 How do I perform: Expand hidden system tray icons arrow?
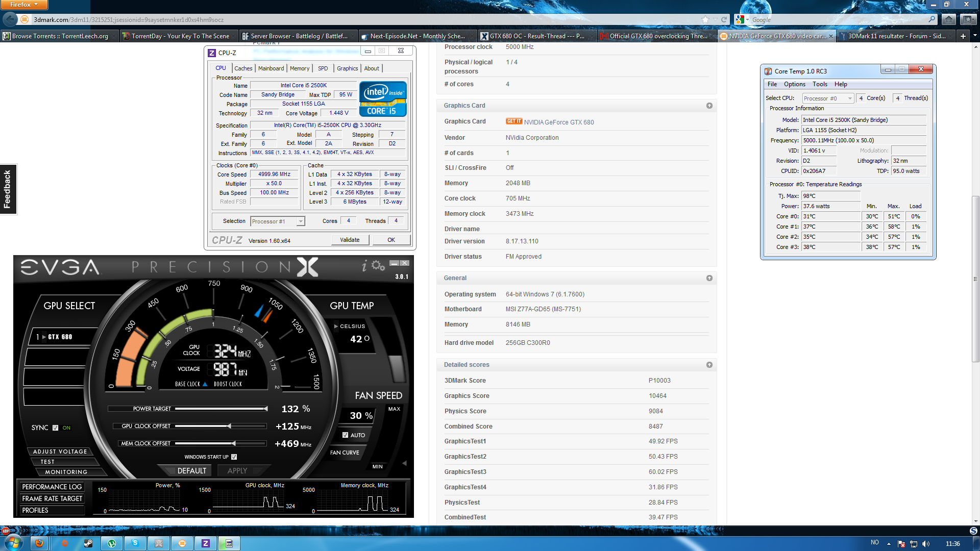point(889,544)
